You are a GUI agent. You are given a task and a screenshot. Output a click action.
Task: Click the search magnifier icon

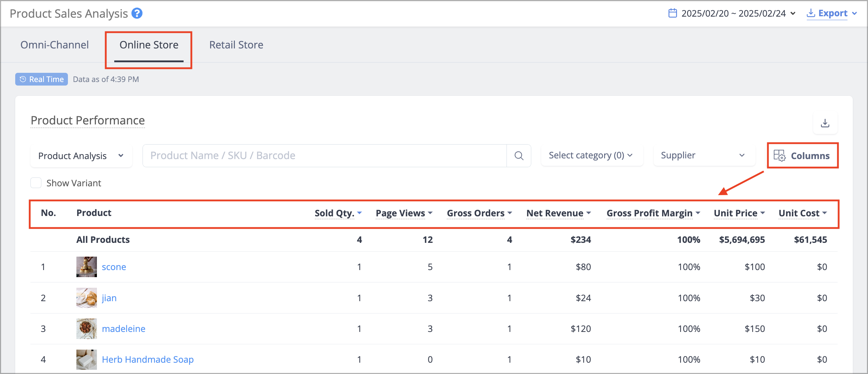(x=519, y=156)
